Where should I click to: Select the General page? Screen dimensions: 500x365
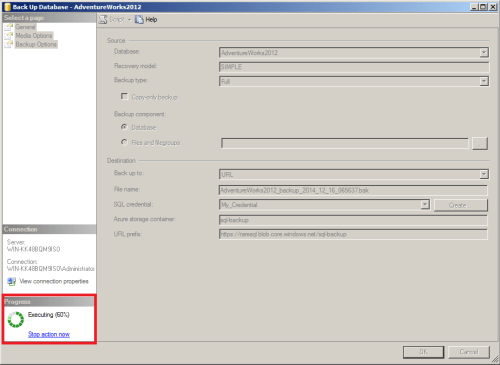tap(25, 27)
